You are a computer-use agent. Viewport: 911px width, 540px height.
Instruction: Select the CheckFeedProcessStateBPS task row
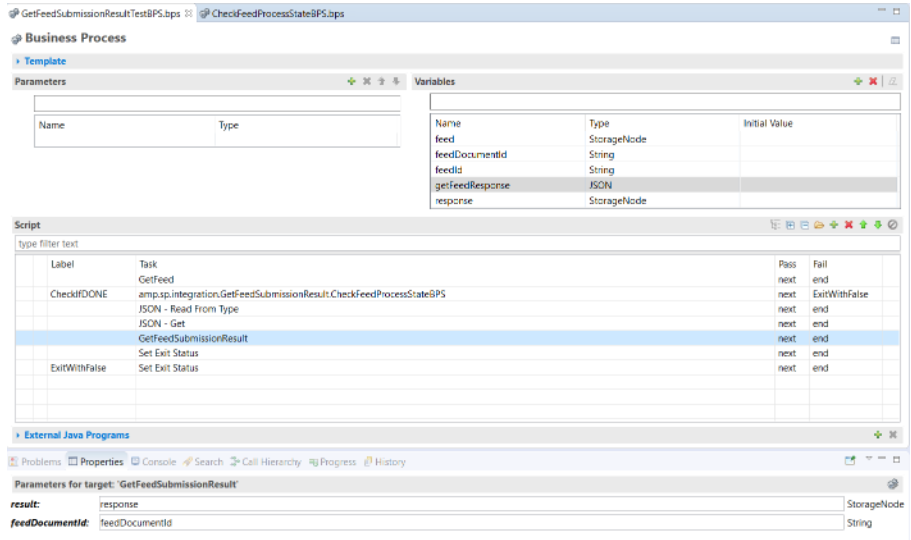pyautogui.click(x=457, y=294)
